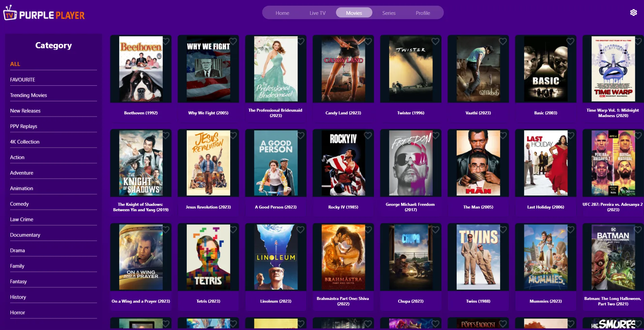Favorite Last Holiday (2006) heart icon
Viewport: 644px width, 330px height.
pyautogui.click(x=570, y=135)
